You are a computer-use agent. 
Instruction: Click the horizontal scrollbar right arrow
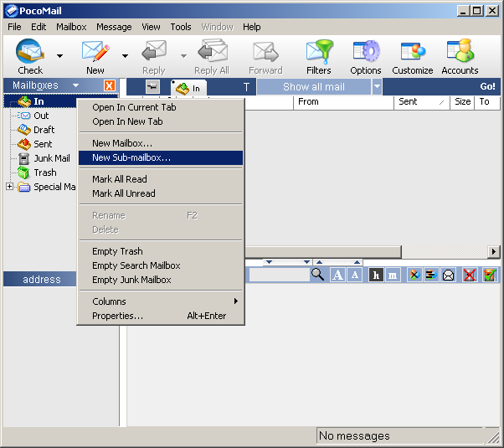pos(494,251)
